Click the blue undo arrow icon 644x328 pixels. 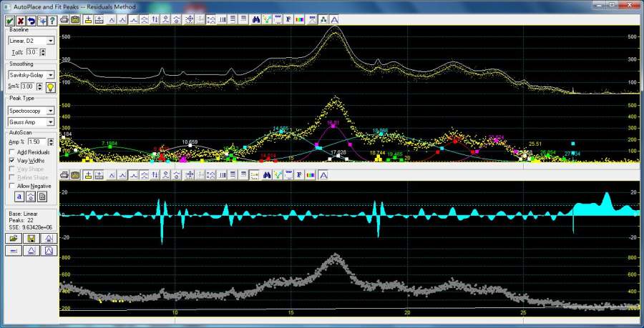(x=31, y=21)
